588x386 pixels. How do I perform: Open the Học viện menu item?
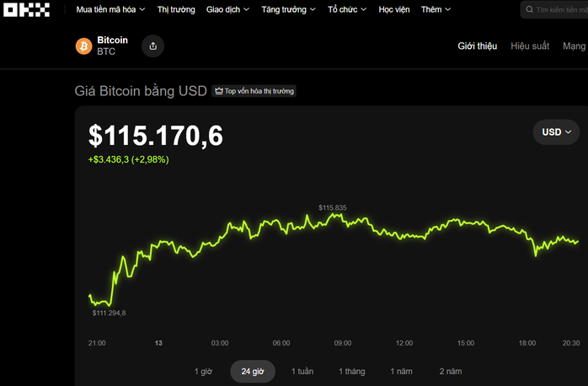394,10
